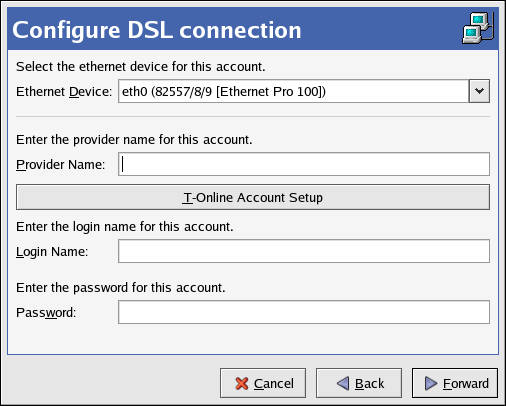Click the Configure DSL connection title

[157, 30]
